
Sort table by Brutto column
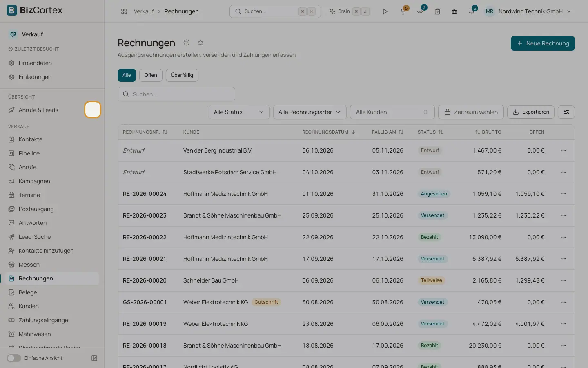click(488, 132)
